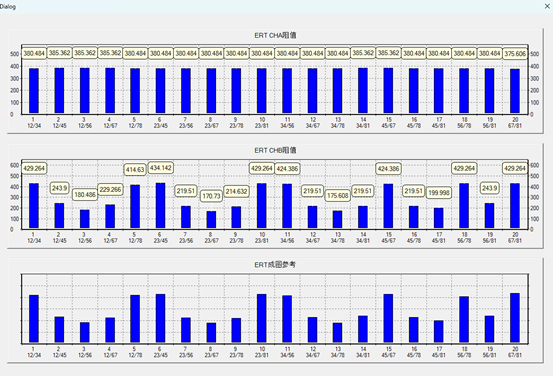Select the 434.142 value label in CHB chart

coord(160,168)
